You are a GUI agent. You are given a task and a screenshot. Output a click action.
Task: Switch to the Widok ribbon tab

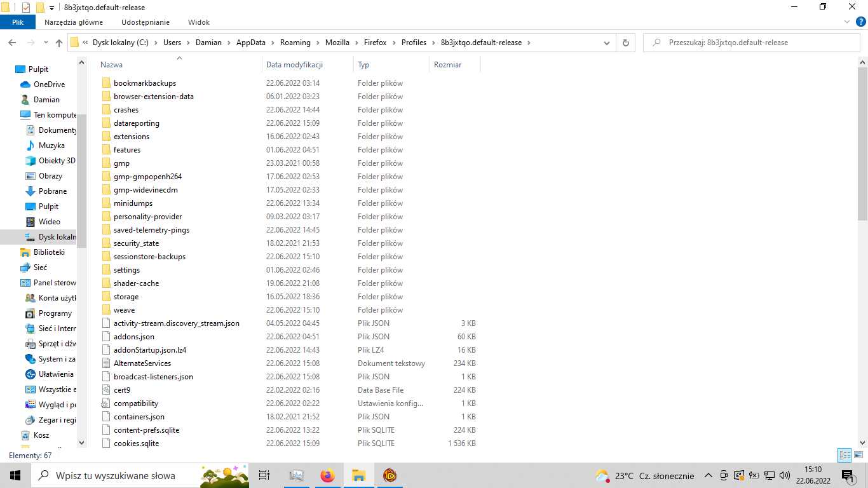click(199, 22)
